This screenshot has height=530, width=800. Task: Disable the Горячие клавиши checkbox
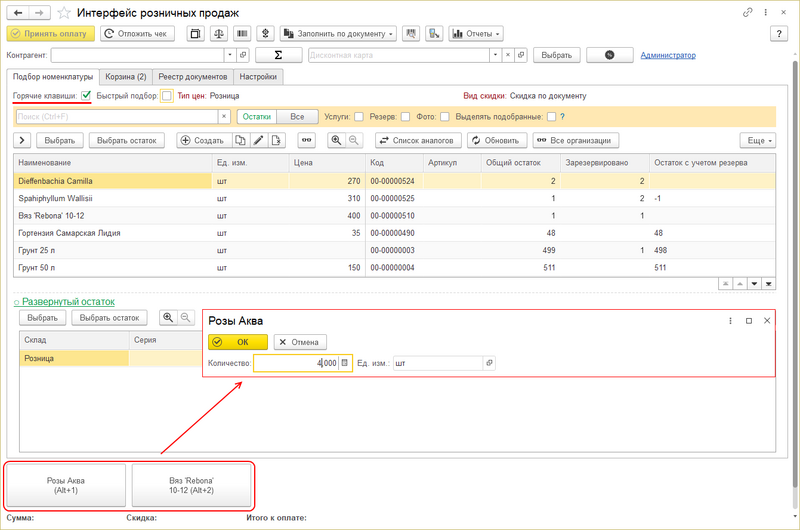click(x=86, y=96)
